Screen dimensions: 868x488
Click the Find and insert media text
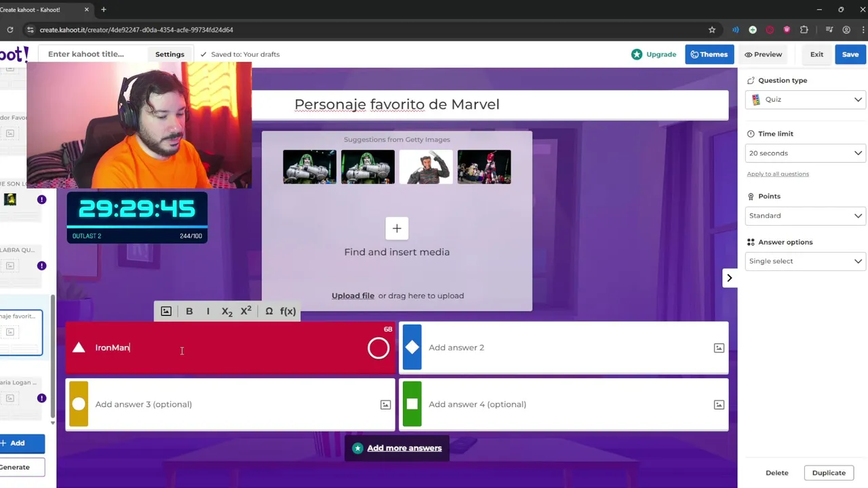click(x=397, y=252)
